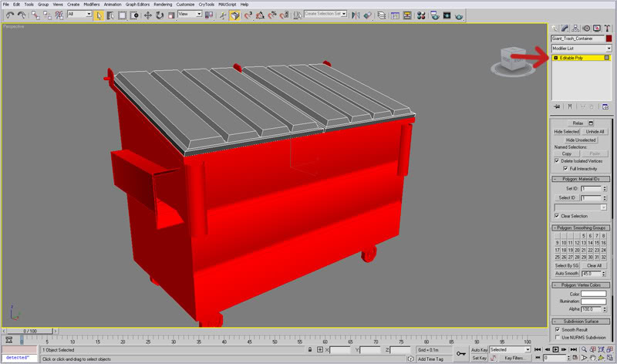The image size is (617, 364).
Task: Click the vertex Illumination swatch
Action: click(x=593, y=301)
